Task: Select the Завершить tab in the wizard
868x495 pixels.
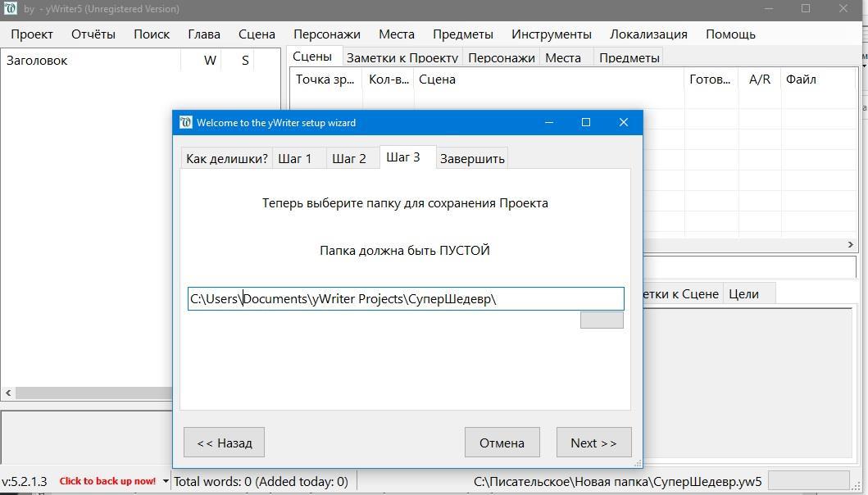Action: [471, 158]
